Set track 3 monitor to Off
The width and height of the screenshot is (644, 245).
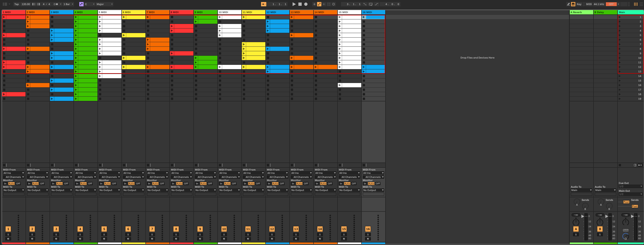point(66,184)
